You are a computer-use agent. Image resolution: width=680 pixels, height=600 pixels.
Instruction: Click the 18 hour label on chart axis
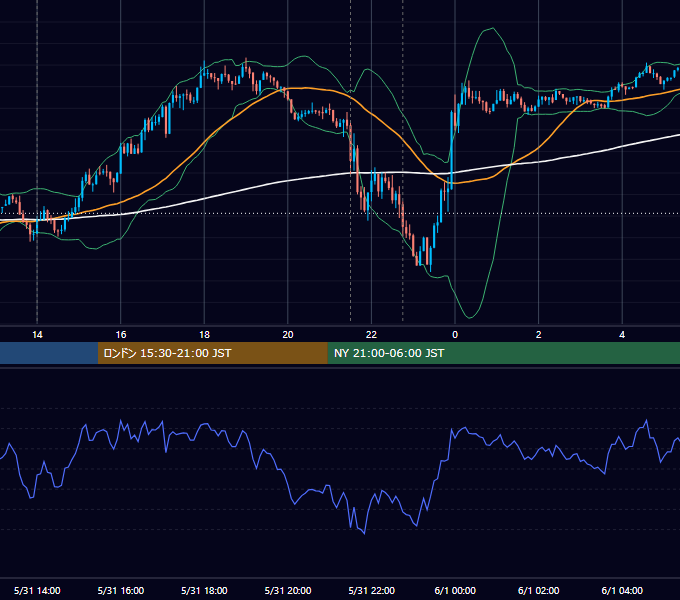point(204,335)
